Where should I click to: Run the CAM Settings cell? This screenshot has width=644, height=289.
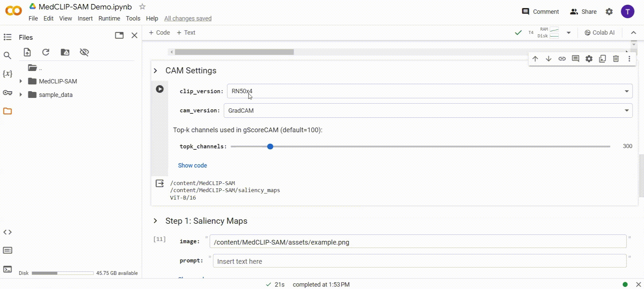tap(160, 89)
